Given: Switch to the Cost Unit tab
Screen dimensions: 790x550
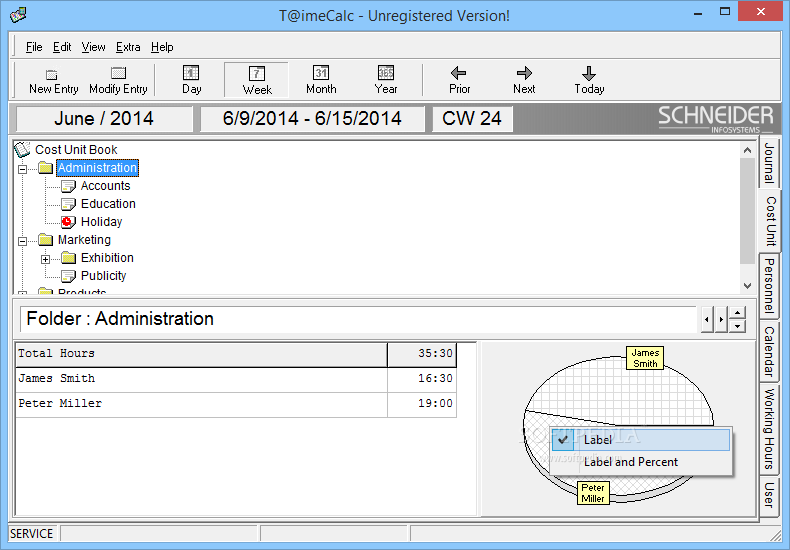Looking at the screenshot, I should [770, 221].
